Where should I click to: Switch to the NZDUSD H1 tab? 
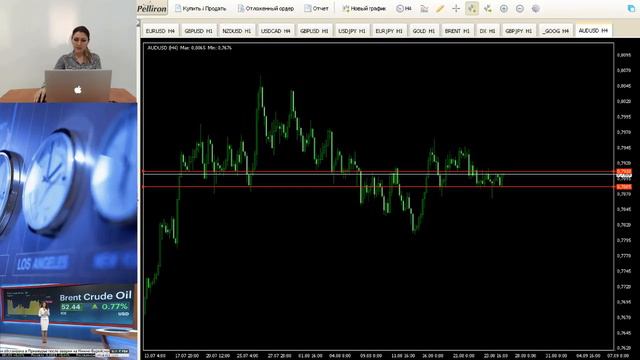[237, 31]
